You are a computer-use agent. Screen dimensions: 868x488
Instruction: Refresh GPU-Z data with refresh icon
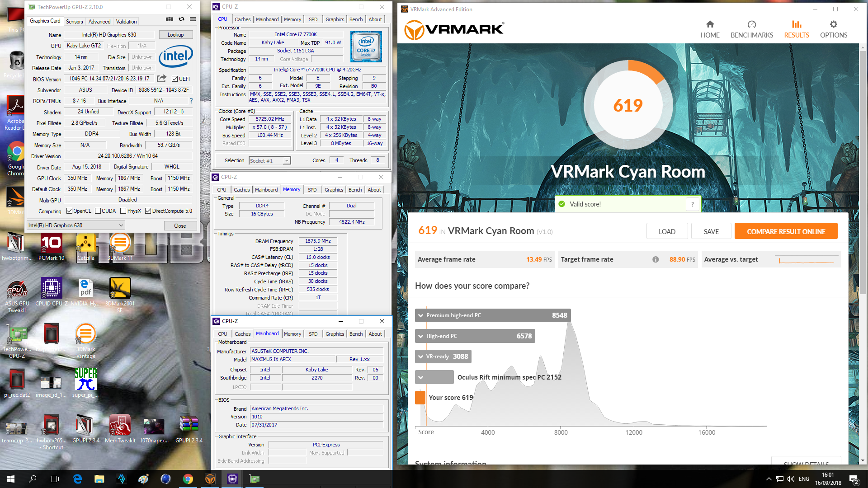181,19
